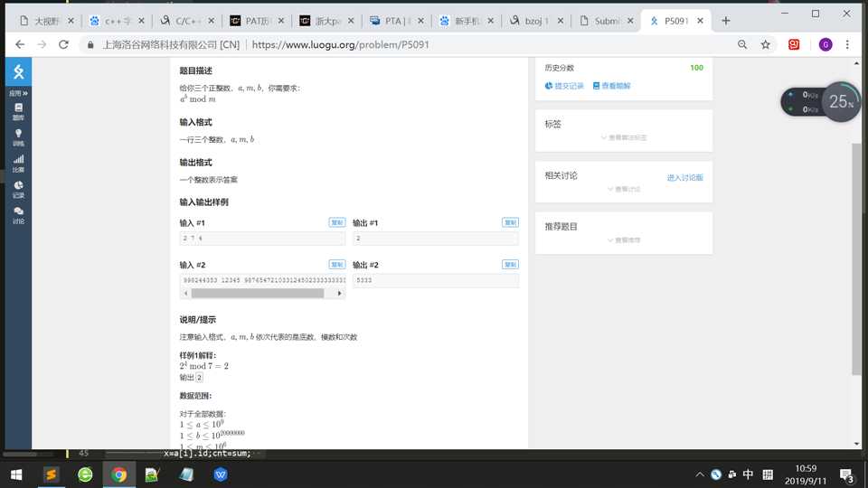Click the right arrow of 输入 #2 scrollbar
Image resolution: width=868 pixels, height=488 pixels.
[x=339, y=293]
